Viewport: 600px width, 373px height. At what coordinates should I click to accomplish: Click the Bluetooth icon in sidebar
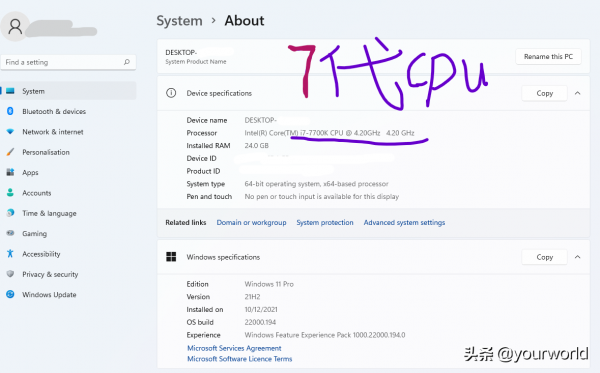coord(10,111)
